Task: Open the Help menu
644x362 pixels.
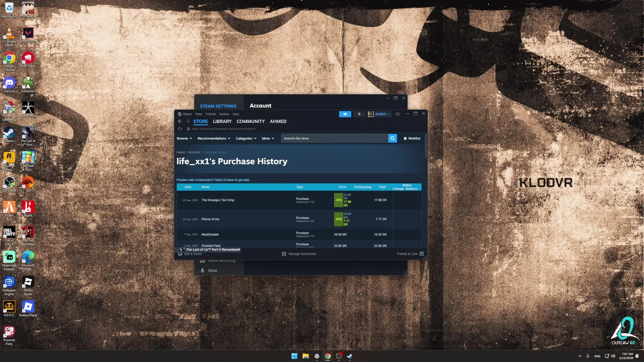Action: [x=235, y=114]
